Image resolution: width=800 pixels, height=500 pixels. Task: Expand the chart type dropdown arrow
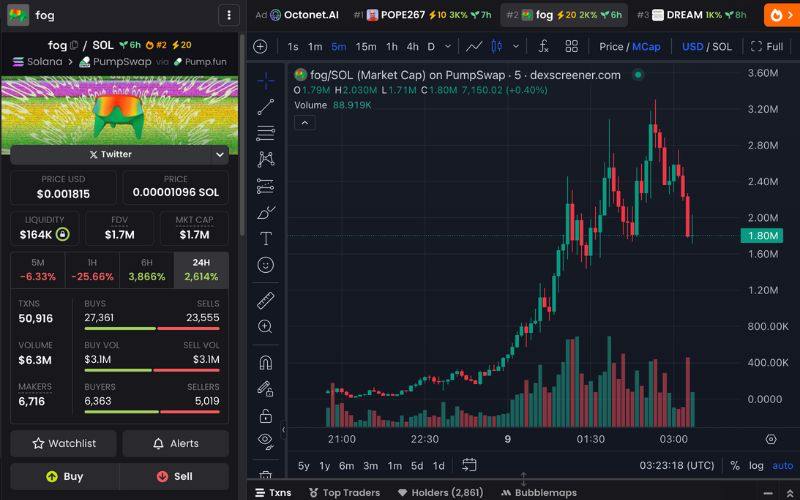[516, 46]
